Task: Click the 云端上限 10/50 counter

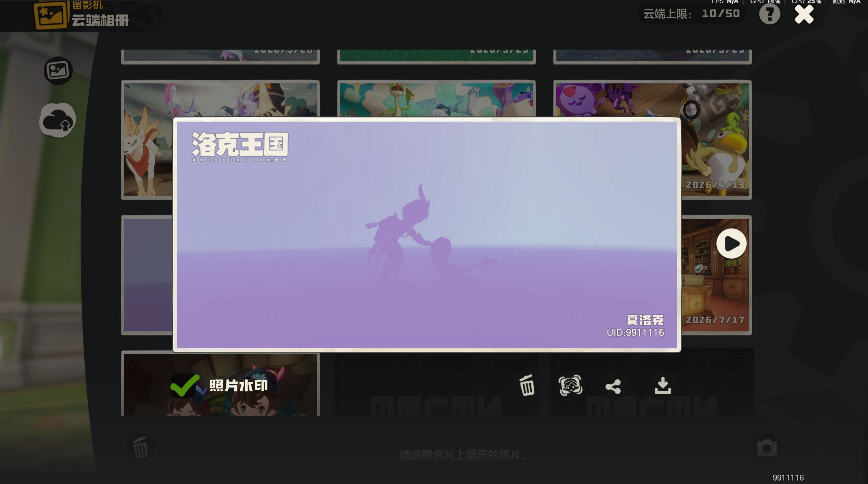Action: point(692,14)
